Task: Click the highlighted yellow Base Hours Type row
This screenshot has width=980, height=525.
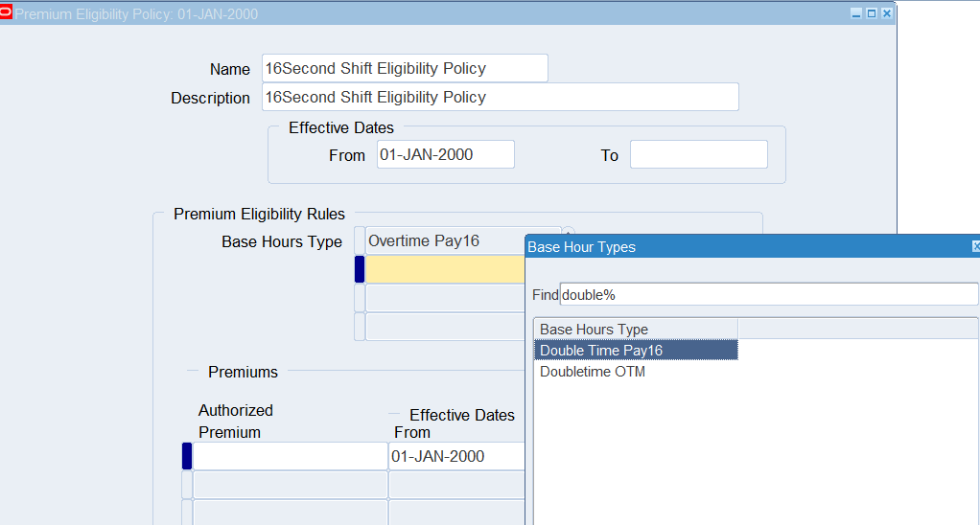Action: coord(445,270)
